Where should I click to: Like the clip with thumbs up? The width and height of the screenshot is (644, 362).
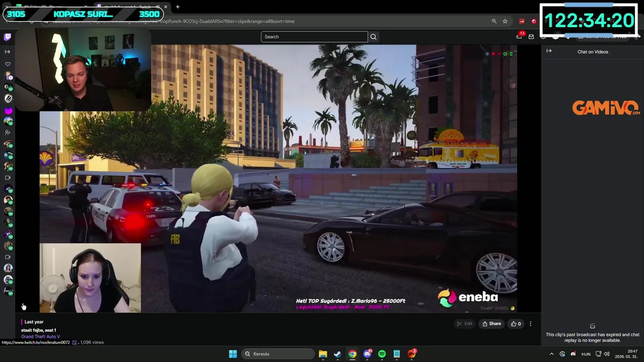click(x=516, y=324)
